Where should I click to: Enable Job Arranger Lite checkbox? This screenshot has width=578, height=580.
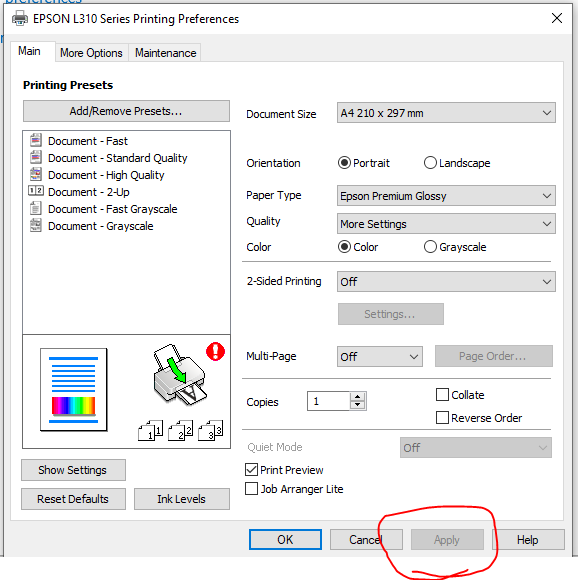[x=251, y=489]
